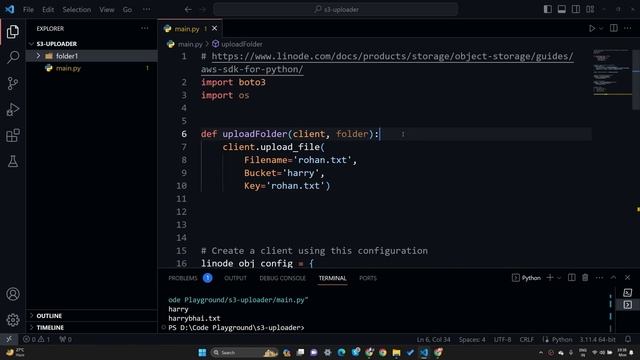640x360 pixels.
Task: Open editor More Actions ellipsis
Action: (x=627, y=28)
